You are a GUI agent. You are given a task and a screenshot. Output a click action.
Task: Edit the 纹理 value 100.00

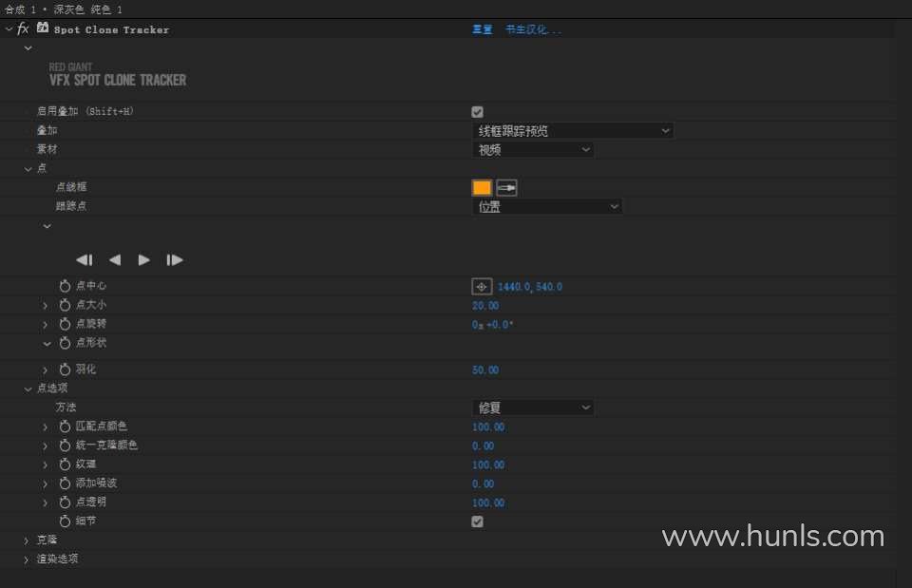click(x=488, y=465)
